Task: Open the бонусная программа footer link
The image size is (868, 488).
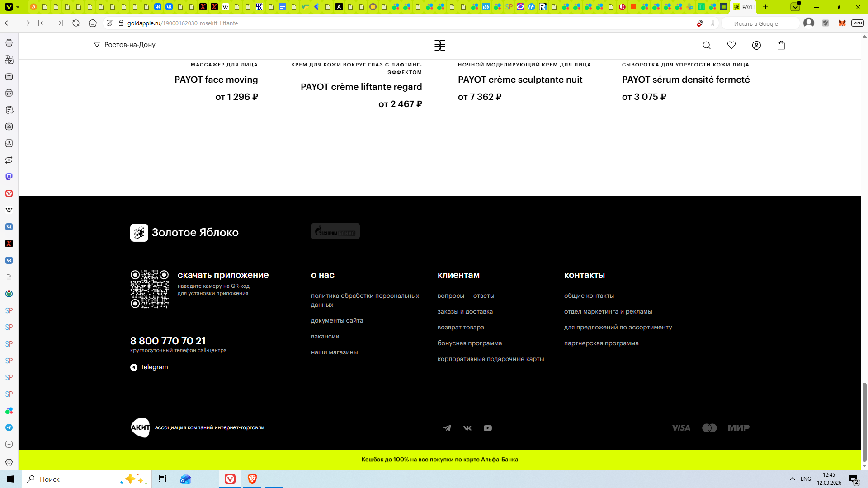Action: [x=469, y=343]
